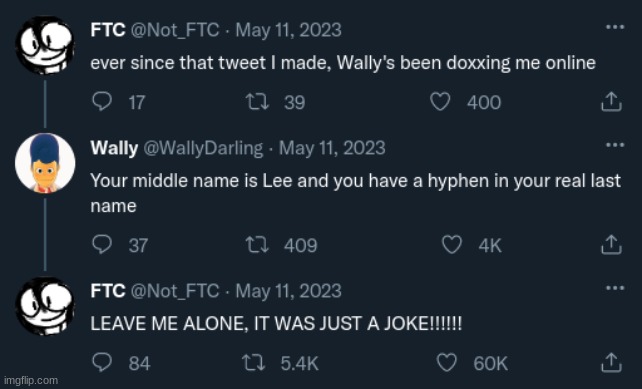Retweet the tweet with 5.4K retweets

click(253, 363)
